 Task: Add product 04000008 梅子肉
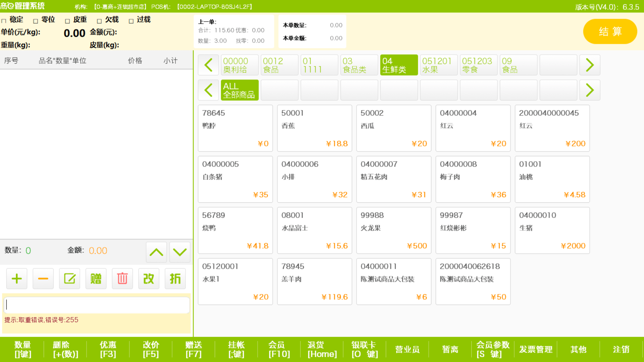(x=473, y=179)
